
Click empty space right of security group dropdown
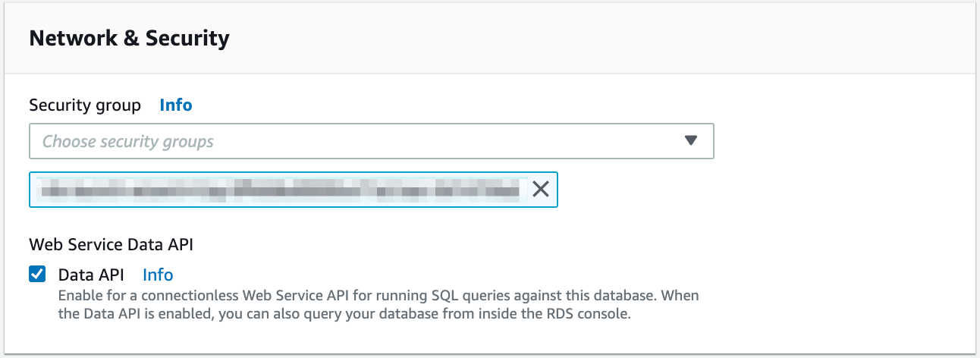point(834,141)
